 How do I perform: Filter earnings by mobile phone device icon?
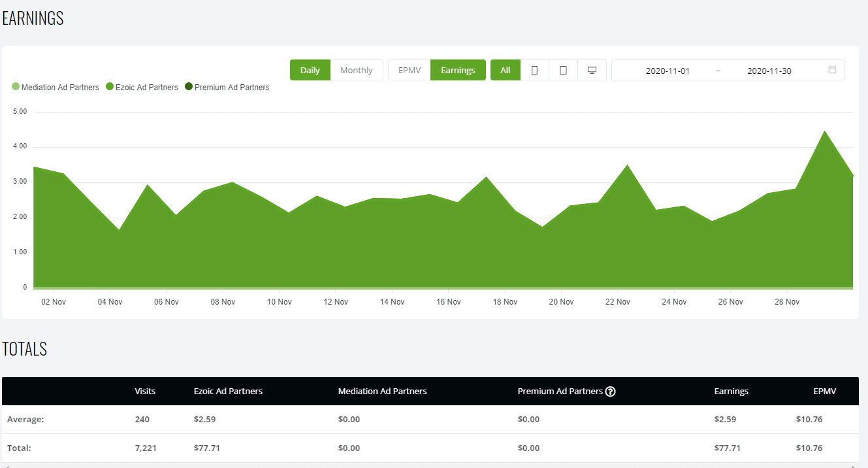(x=535, y=70)
